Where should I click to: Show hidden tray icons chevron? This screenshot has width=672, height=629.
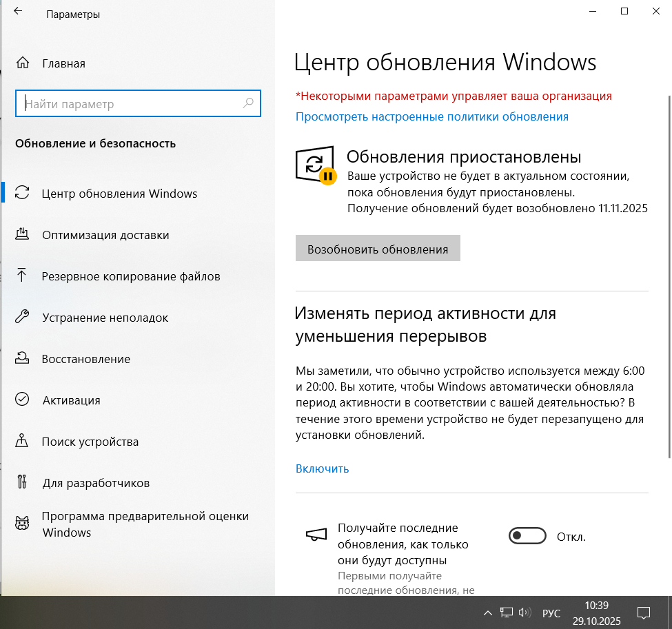488,613
